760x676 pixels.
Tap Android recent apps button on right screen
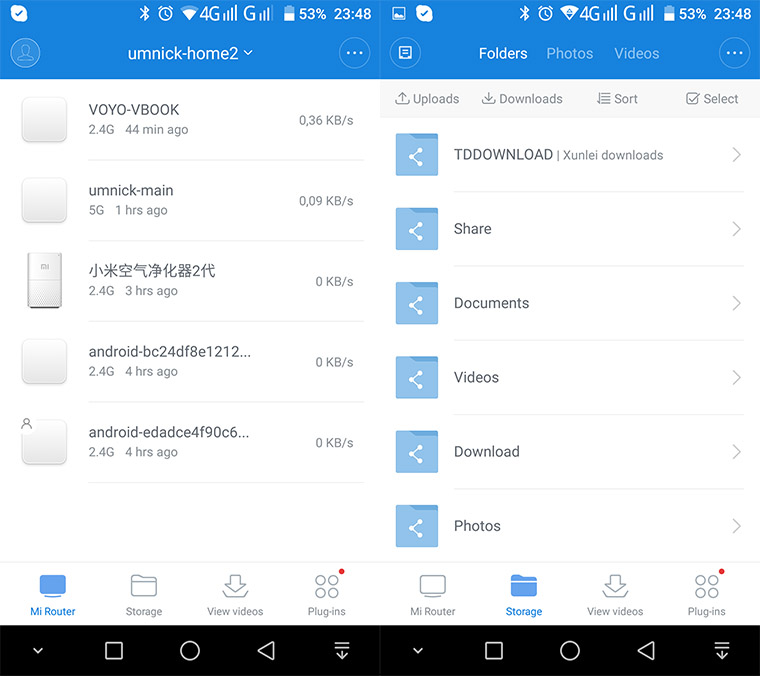tap(494, 650)
